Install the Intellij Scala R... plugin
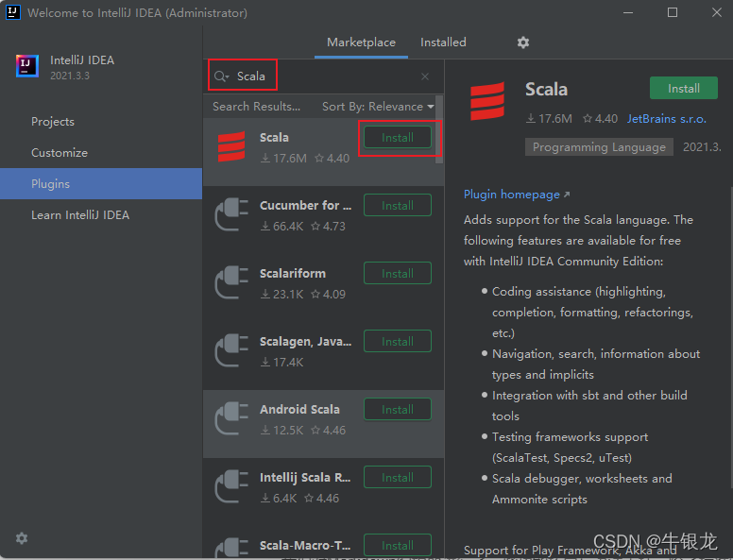733x560 pixels. click(398, 477)
